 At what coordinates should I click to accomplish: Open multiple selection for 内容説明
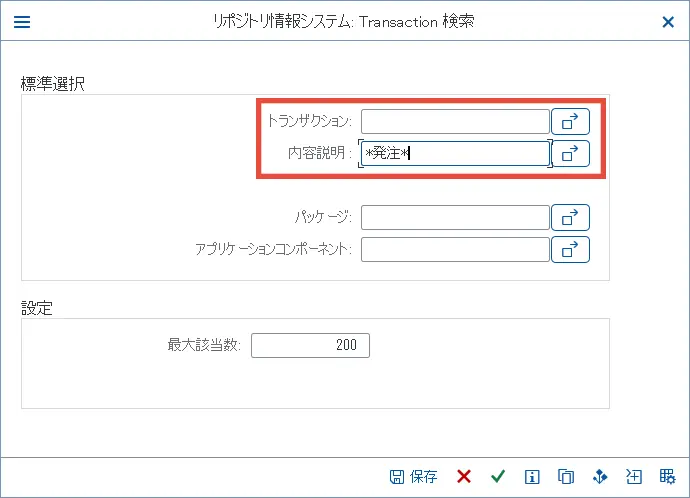[x=570, y=153]
